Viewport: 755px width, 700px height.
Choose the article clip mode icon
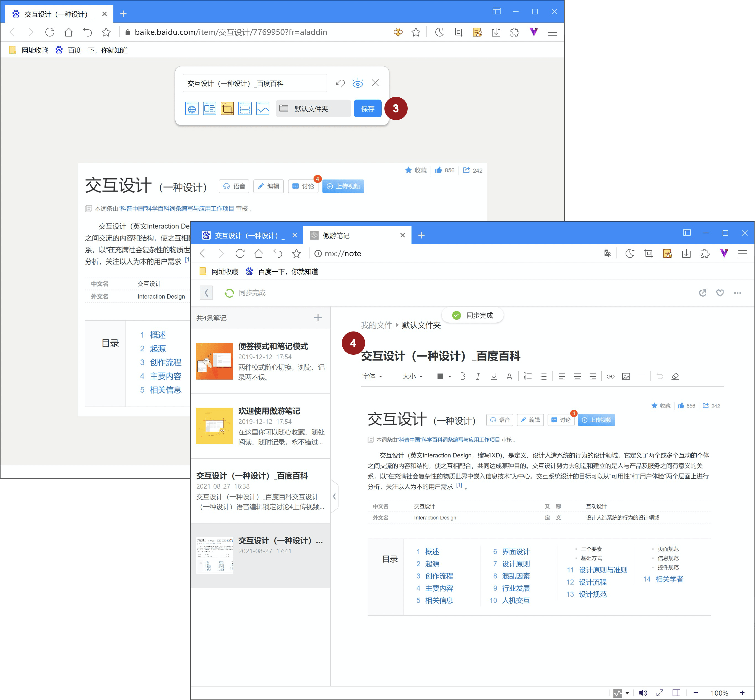pos(209,109)
